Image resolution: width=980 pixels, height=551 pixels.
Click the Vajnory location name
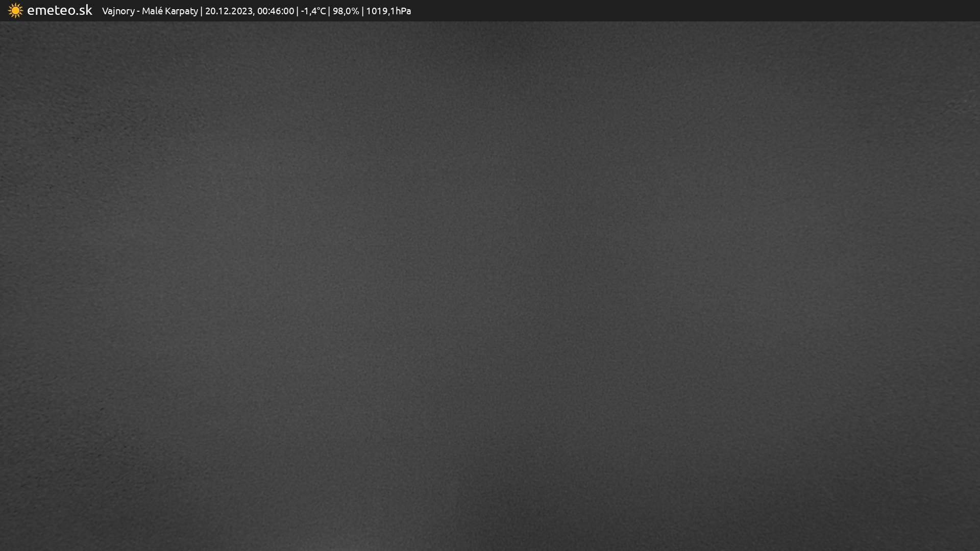pos(118,11)
